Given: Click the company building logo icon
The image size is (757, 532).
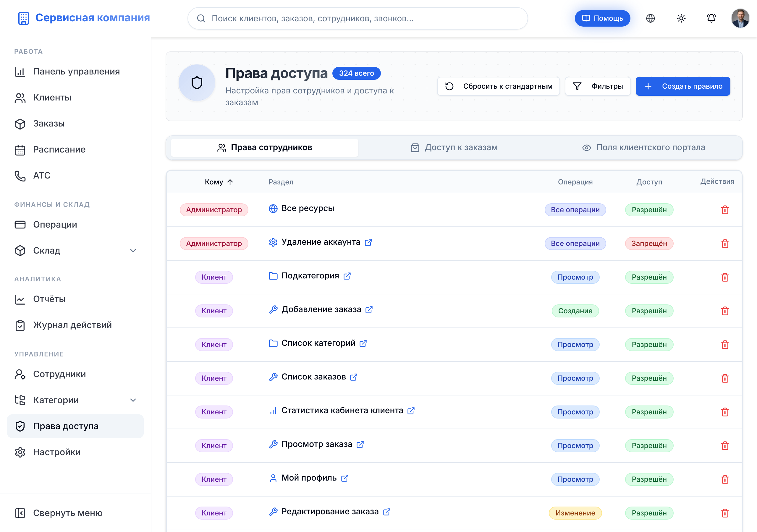Looking at the screenshot, I should pos(23,18).
